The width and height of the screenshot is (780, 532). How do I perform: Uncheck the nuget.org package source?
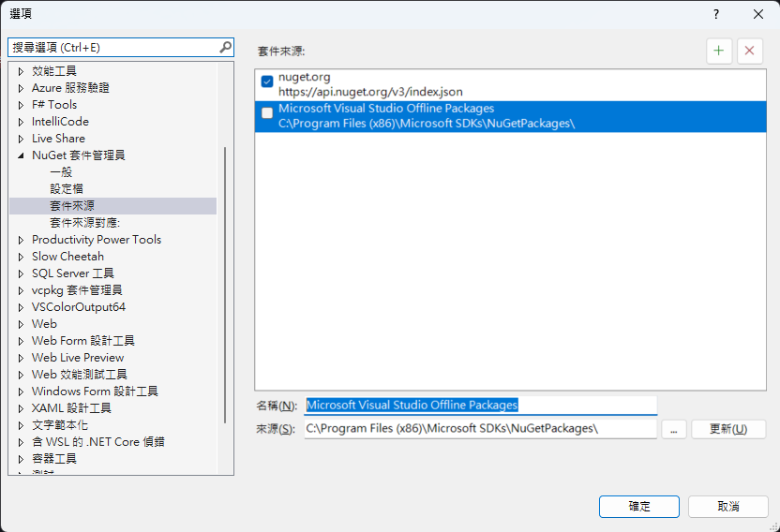click(267, 81)
